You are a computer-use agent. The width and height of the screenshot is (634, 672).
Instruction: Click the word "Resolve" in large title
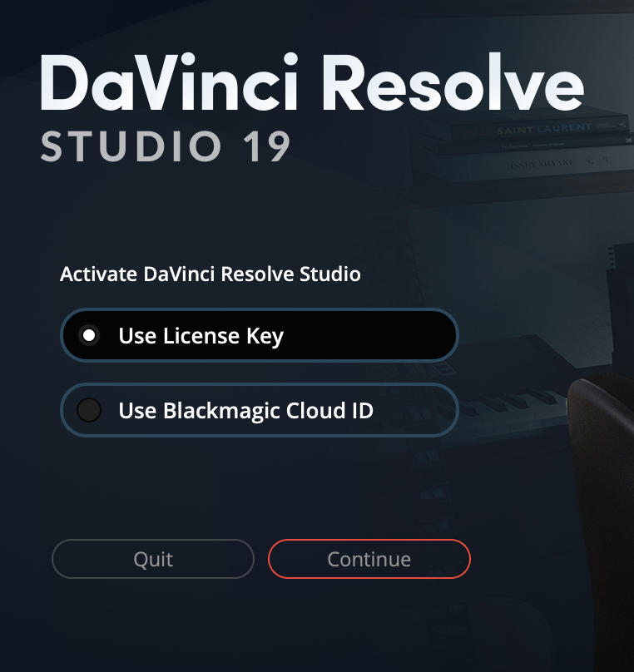(x=453, y=82)
